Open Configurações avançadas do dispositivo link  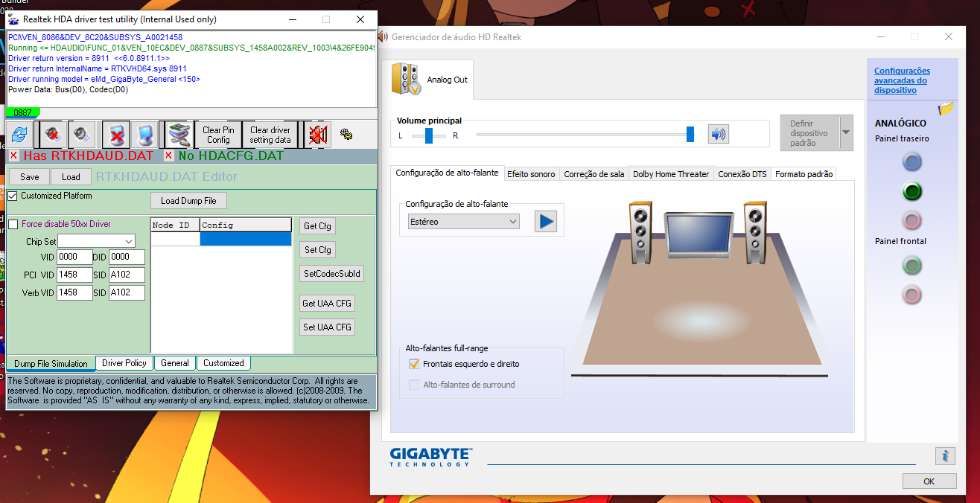(x=902, y=80)
